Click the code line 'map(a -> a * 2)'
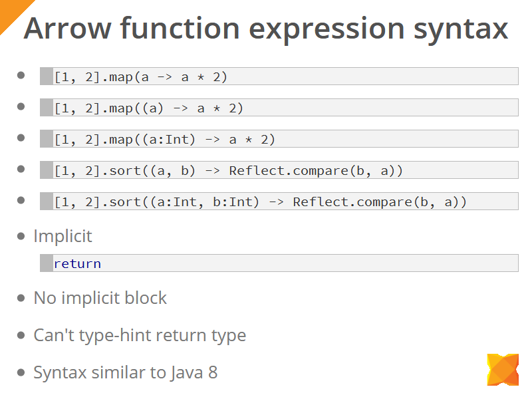The image size is (532, 399). pyautogui.click(x=141, y=76)
